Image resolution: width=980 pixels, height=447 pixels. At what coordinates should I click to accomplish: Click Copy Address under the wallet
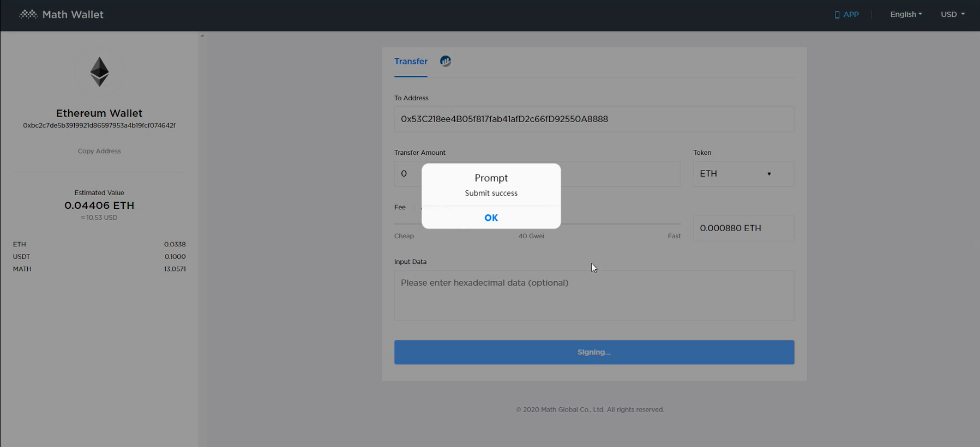click(x=99, y=151)
